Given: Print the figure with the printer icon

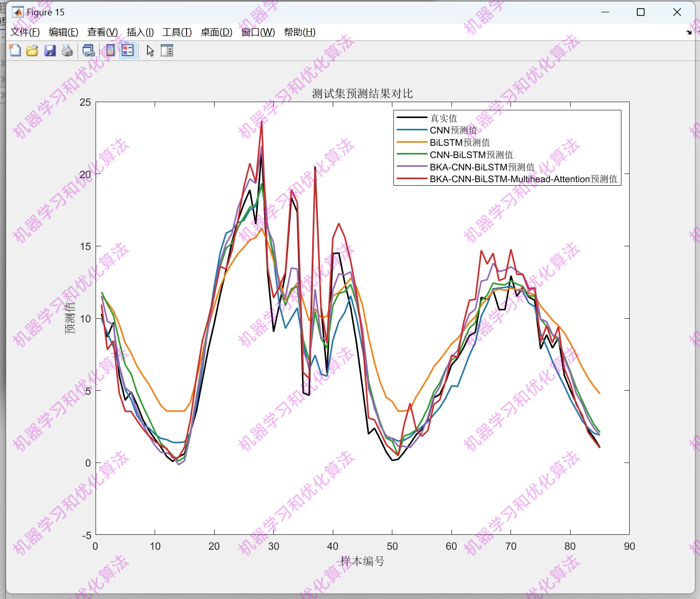Looking at the screenshot, I should click(67, 50).
